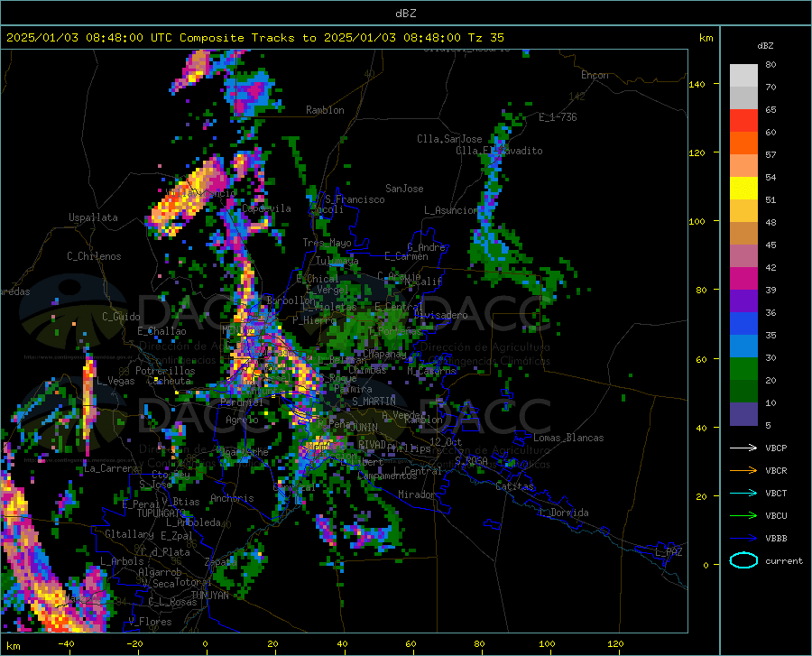This screenshot has width=812, height=656.
Task: Click the V_Flores place label
Action: (150, 622)
